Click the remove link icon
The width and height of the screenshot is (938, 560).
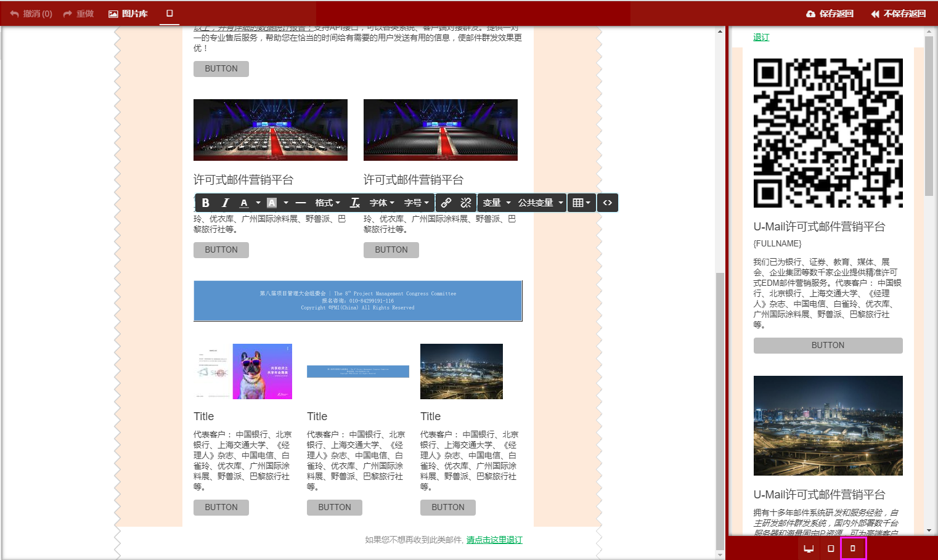(466, 203)
